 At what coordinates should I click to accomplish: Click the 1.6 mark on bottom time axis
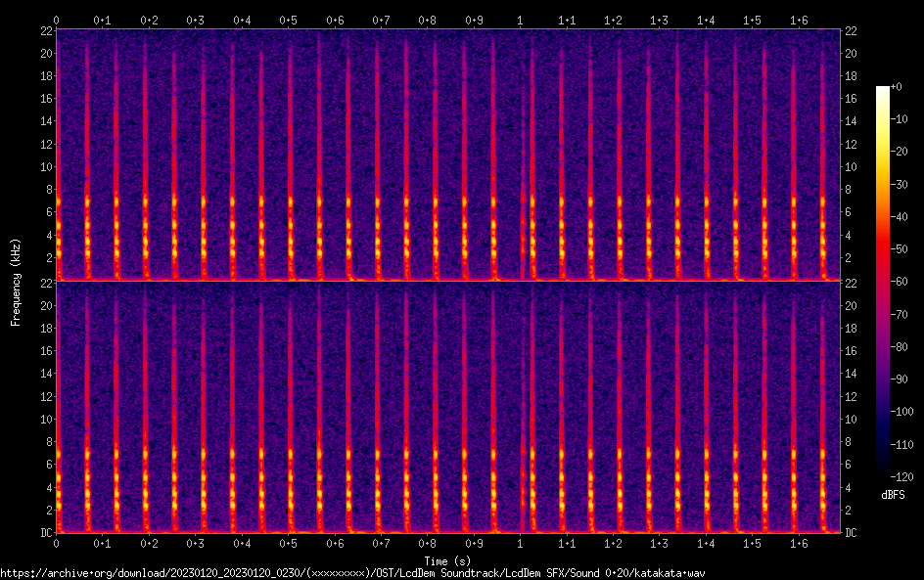[798, 543]
